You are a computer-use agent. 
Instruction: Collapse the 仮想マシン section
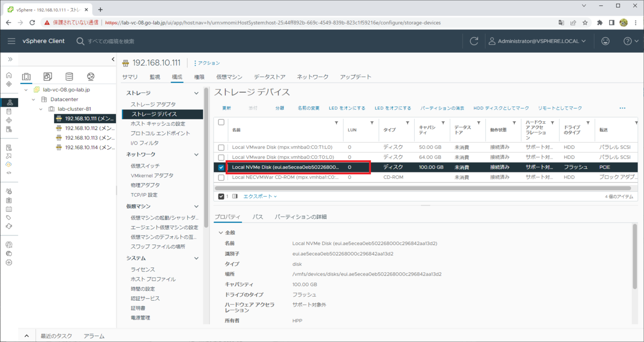tap(196, 206)
